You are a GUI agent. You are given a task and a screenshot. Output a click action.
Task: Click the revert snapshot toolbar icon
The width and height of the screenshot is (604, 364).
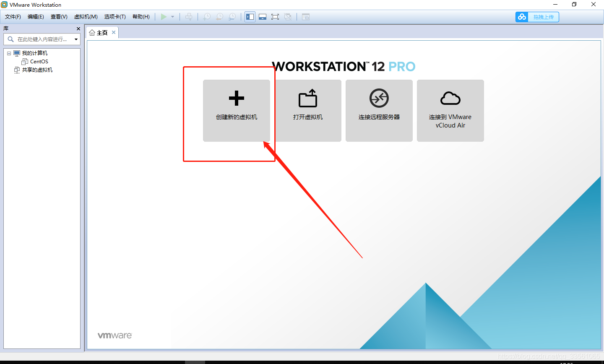point(219,17)
